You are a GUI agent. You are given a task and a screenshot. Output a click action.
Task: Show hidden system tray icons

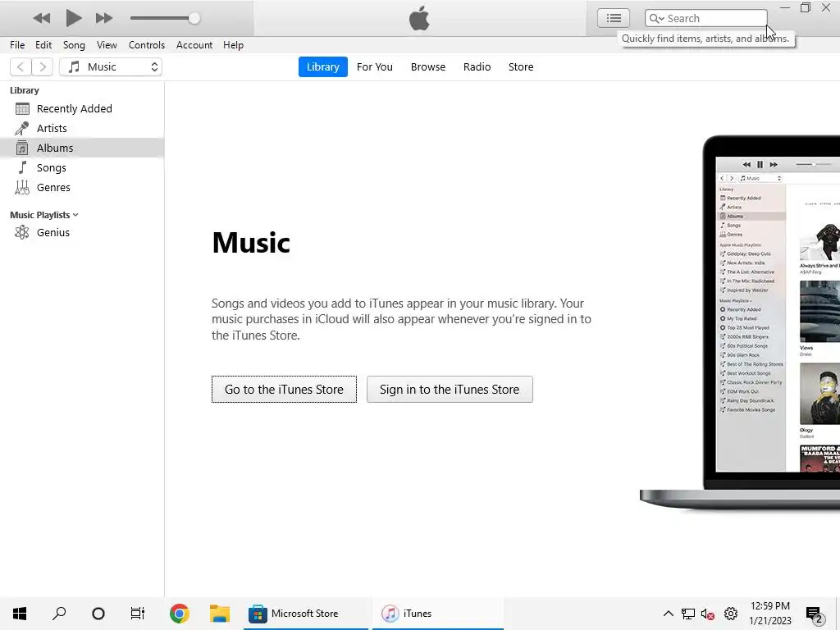(668, 614)
